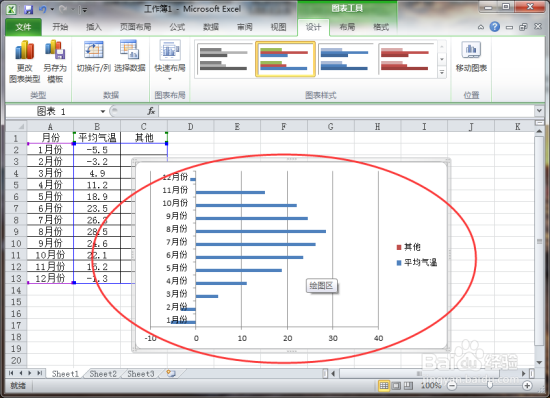Switch to Page Layout view
This screenshot has width=550, height=398.
(x=396, y=386)
